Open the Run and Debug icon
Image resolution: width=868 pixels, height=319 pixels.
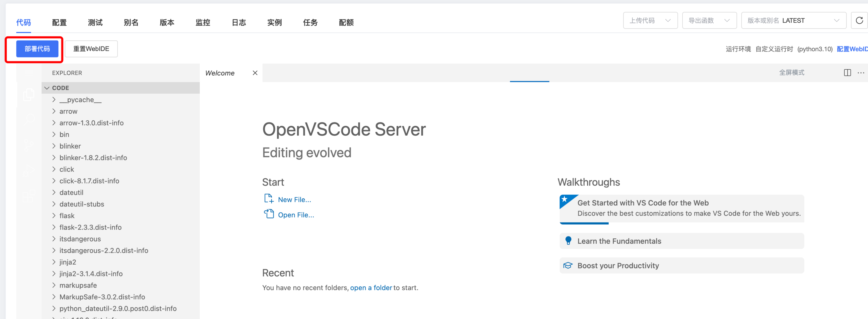pyautogui.click(x=29, y=171)
